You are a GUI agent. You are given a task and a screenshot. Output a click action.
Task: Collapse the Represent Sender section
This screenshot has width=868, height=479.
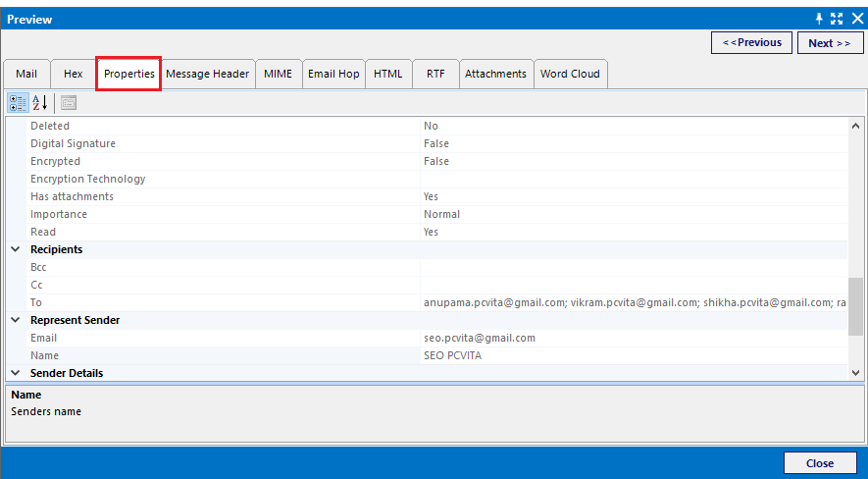pyautogui.click(x=16, y=321)
